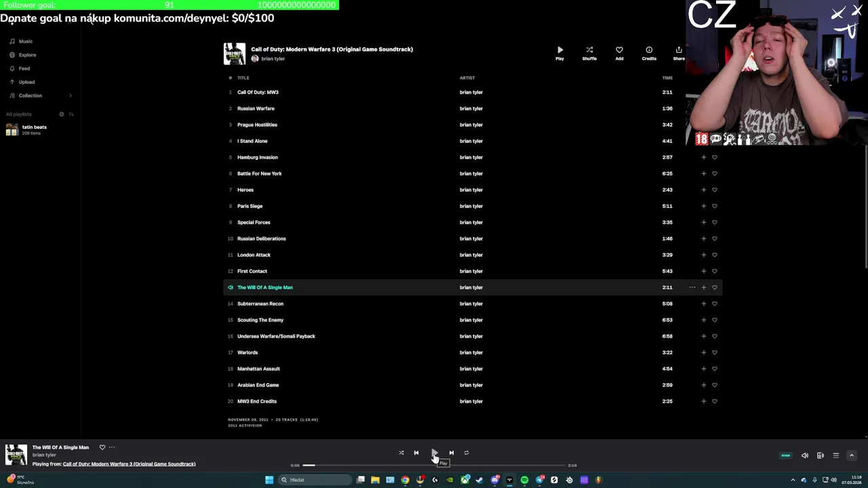The height and width of the screenshot is (488, 868).
Task: Expand the Collection chevron arrow
Action: click(x=71, y=96)
